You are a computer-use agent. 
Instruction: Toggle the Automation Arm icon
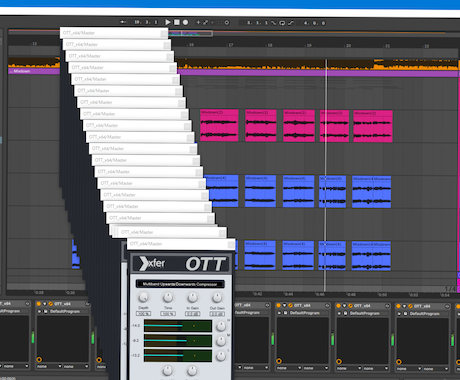[x=205, y=22]
